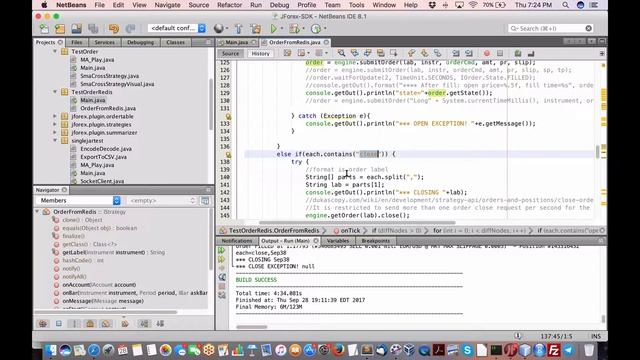Click the lightbulb hint icon at catch line
The image size is (640, 360).
pos(228,116)
